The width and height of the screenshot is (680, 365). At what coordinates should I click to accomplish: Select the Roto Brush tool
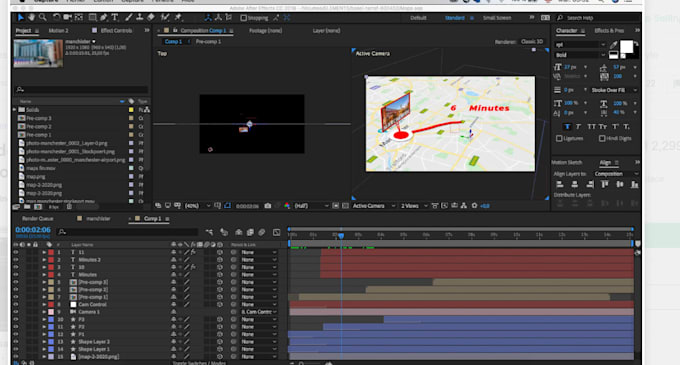pos(165,17)
